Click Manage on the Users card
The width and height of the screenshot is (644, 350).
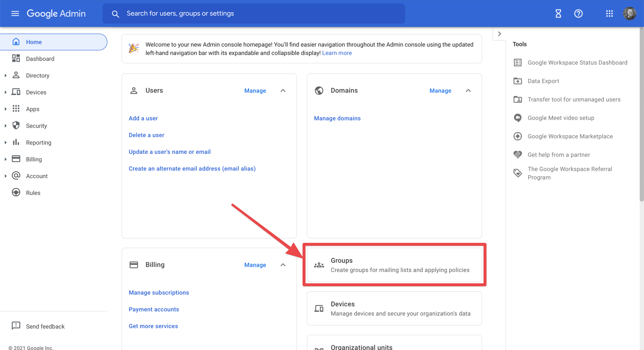[255, 91]
